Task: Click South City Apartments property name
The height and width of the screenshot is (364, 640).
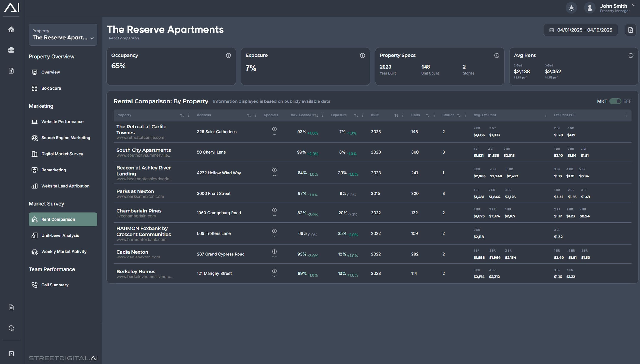Action: (143, 150)
